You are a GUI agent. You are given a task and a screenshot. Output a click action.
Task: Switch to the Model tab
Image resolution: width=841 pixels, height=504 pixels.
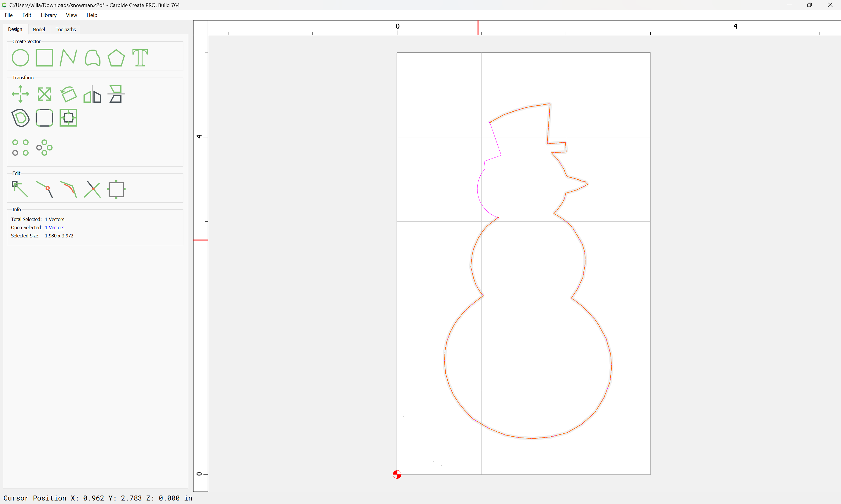pos(39,29)
